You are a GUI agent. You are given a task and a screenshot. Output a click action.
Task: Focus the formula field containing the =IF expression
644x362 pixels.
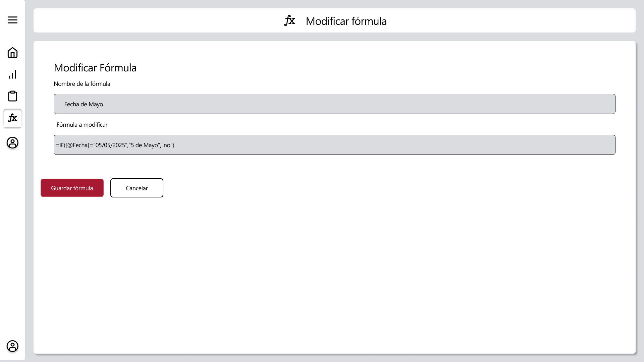coord(334,145)
